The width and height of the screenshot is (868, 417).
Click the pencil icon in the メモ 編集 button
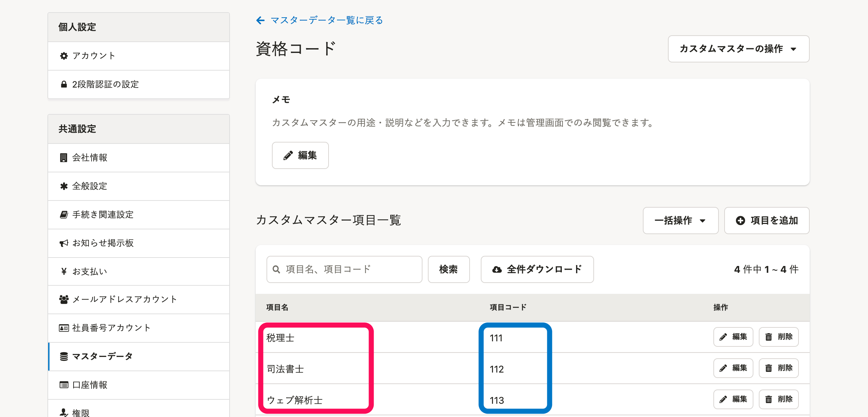[288, 155]
